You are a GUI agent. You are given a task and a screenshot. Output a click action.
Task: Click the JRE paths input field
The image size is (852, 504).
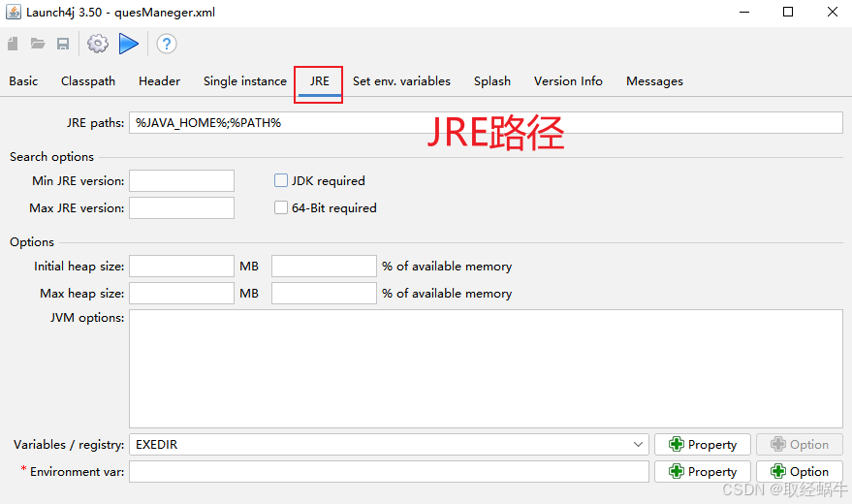pyautogui.click(x=486, y=123)
